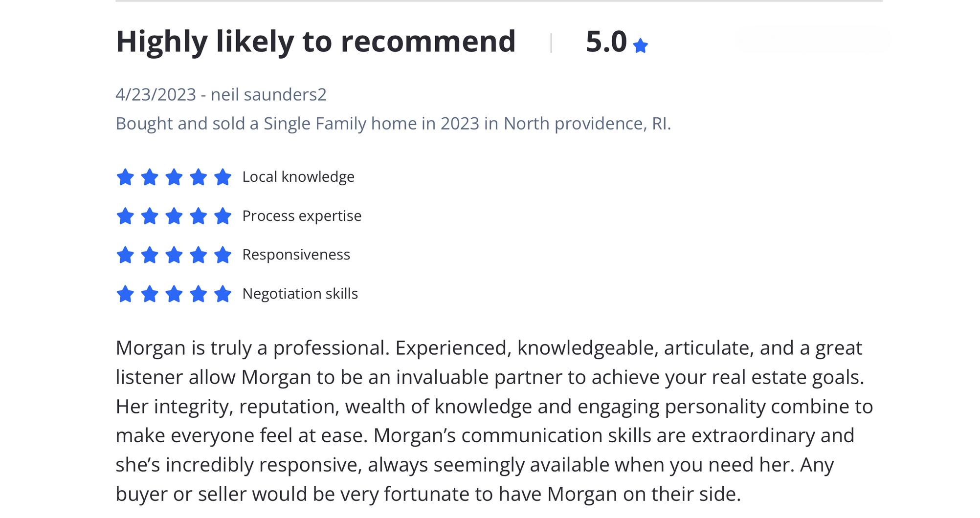Click the 'North providence, RI' transaction line
980x518 pixels.
[x=393, y=124]
